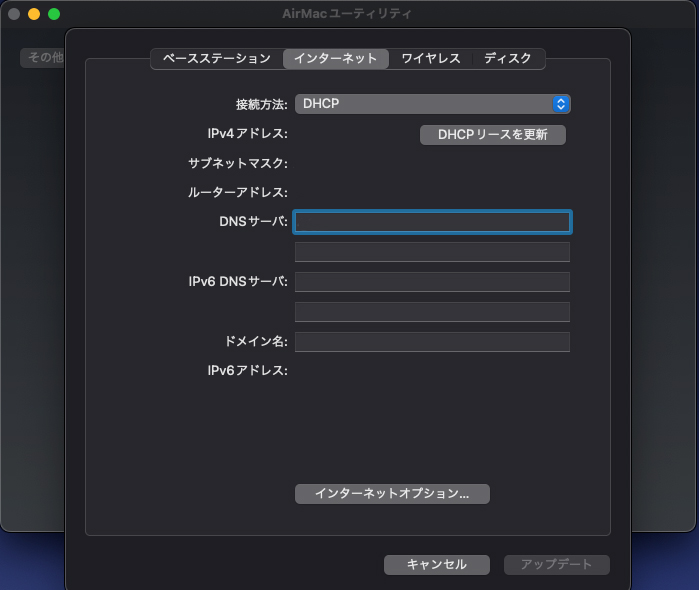
Task: Click the disabled アップデート button
Action: click(557, 565)
